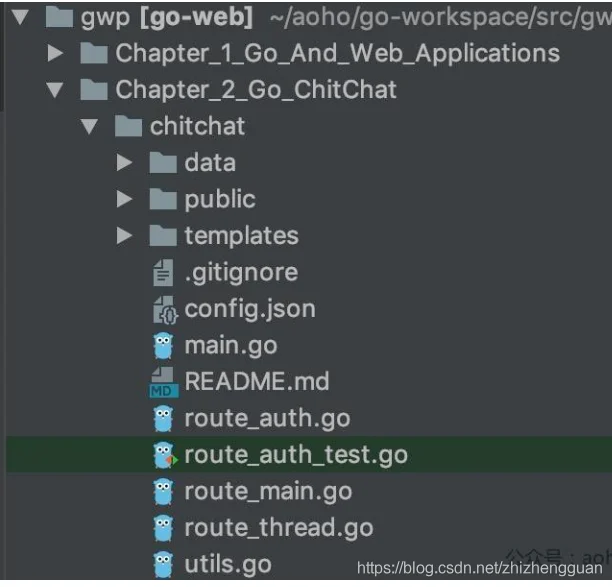This screenshot has width=612, height=587.
Task: Open the blog.csdn.net watermark link
Action: point(480,568)
